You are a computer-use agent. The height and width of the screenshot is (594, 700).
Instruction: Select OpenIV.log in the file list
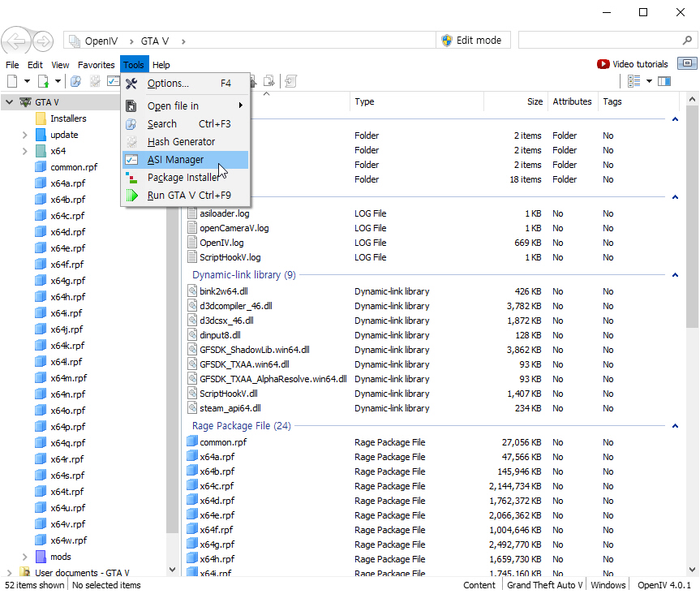[221, 243]
